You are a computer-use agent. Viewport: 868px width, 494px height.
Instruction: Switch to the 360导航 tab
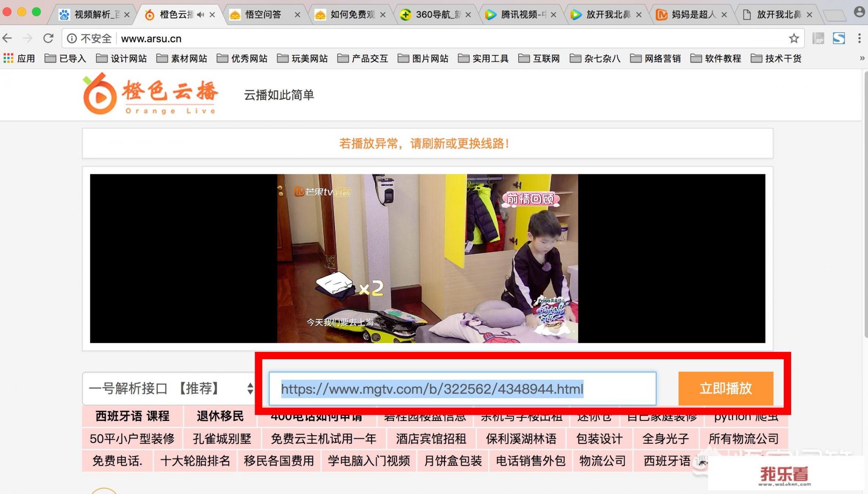click(x=435, y=15)
